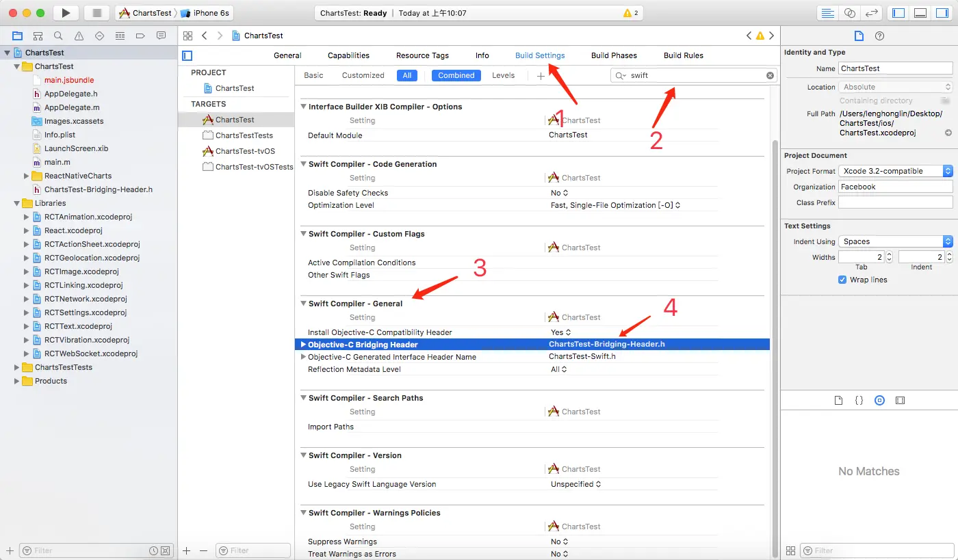Go back in editor history
Viewport: 958px width, 560px height.
click(x=204, y=36)
